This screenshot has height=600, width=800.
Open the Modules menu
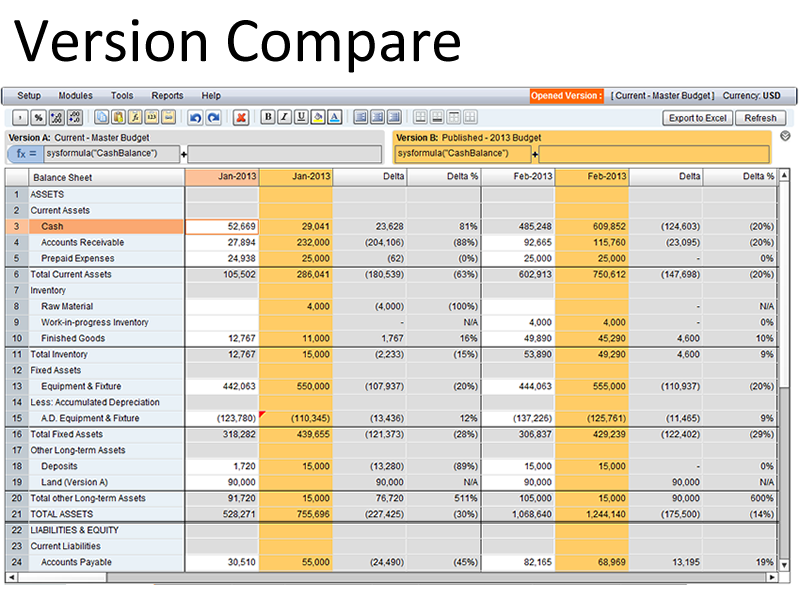coord(75,96)
